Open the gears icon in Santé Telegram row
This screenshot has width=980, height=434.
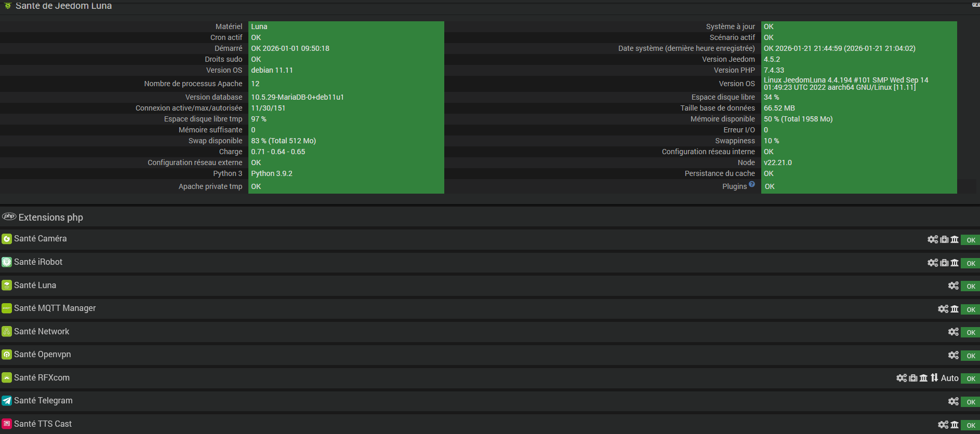tap(953, 401)
